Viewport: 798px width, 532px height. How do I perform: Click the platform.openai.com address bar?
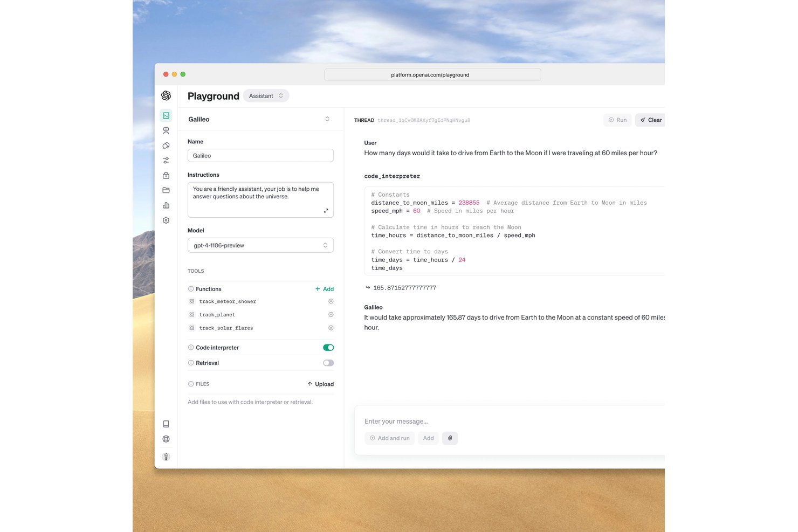432,75
